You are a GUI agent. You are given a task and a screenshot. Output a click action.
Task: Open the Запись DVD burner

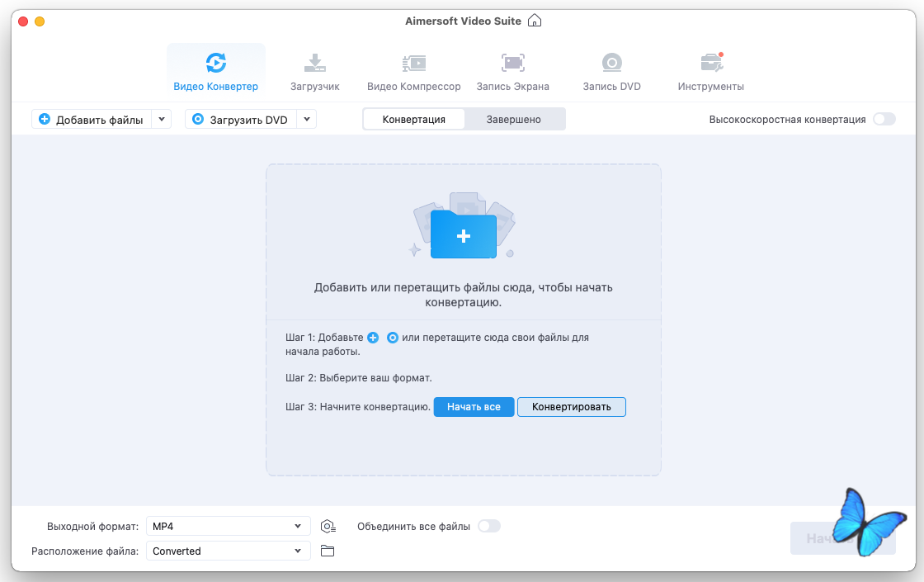tap(611, 70)
